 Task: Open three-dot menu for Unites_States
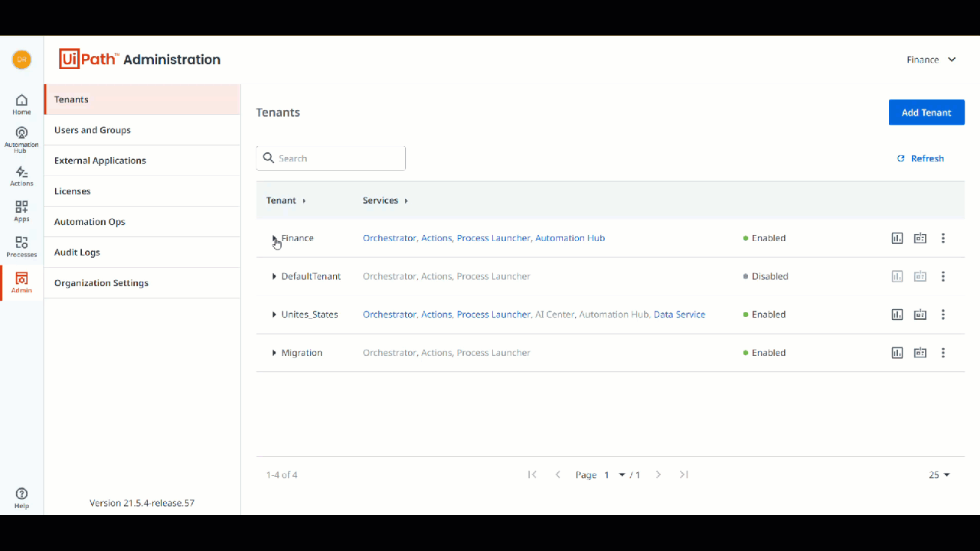pos(943,315)
